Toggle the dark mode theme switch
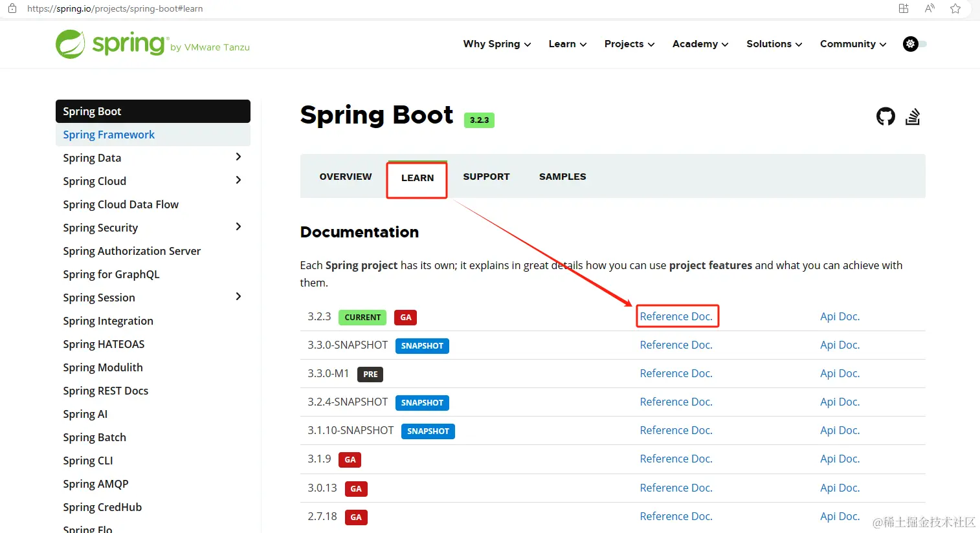 915,44
